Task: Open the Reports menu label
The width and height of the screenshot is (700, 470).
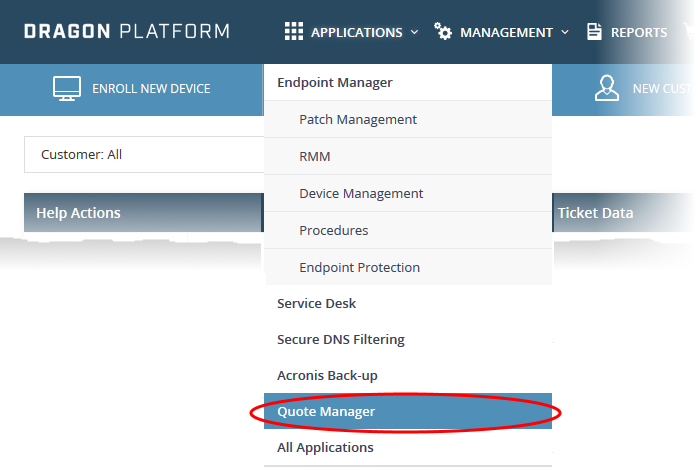Action: point(639,33)
